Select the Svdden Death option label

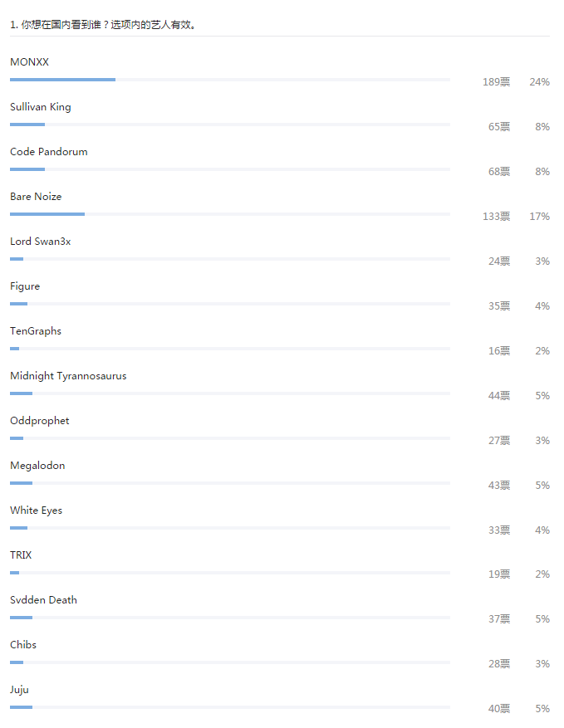coord(43,600)
